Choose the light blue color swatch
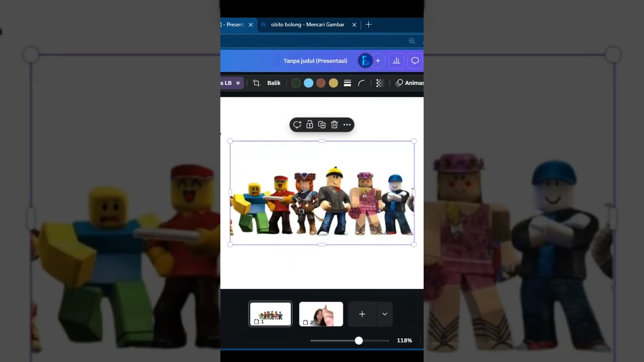This screenshot has height=362, width=644. coord(308,83)
